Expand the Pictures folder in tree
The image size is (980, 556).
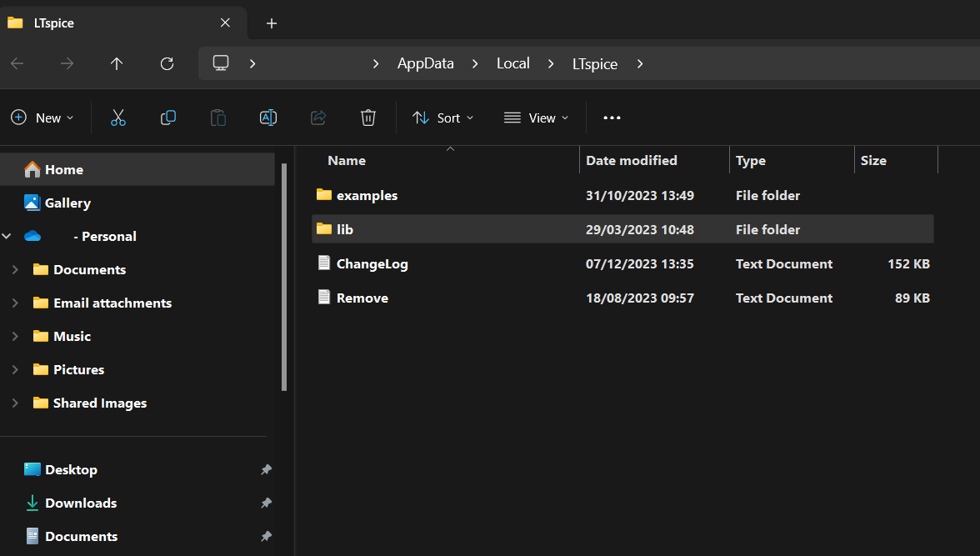pos(15,369)
